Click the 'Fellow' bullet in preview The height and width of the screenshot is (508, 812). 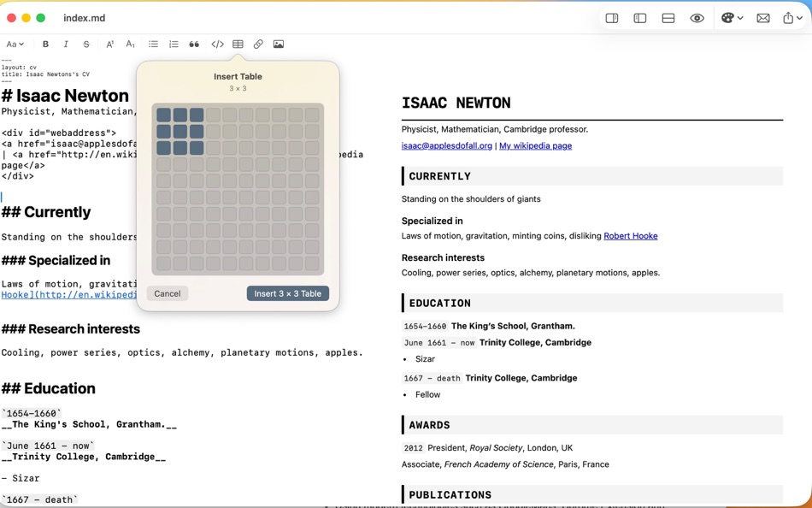point(427,394)
